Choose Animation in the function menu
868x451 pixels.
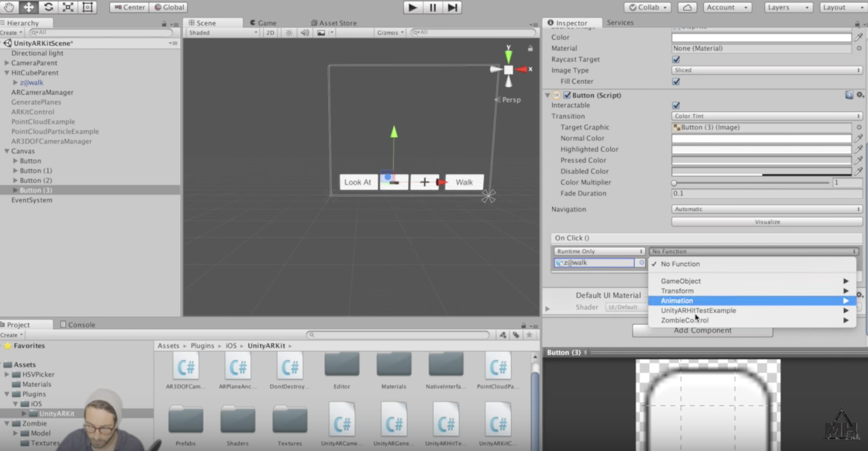pos(752,301)
